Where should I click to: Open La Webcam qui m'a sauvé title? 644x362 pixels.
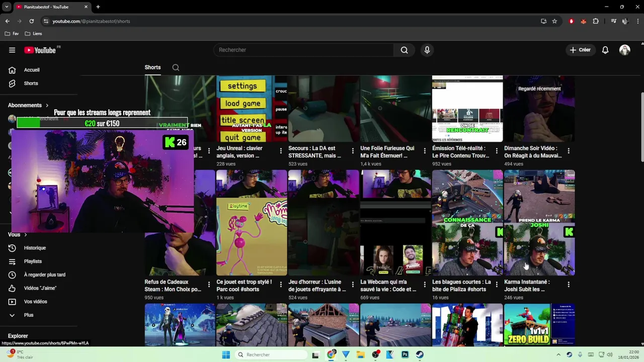[x=388, y=286]
